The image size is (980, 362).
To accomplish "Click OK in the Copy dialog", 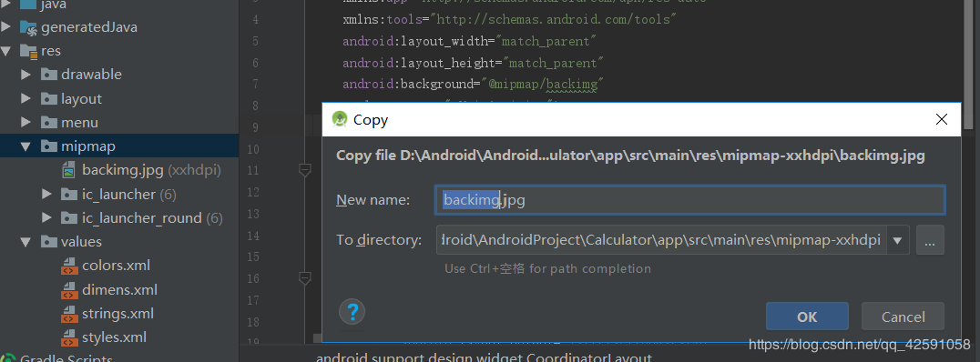I will coord(807,317).
